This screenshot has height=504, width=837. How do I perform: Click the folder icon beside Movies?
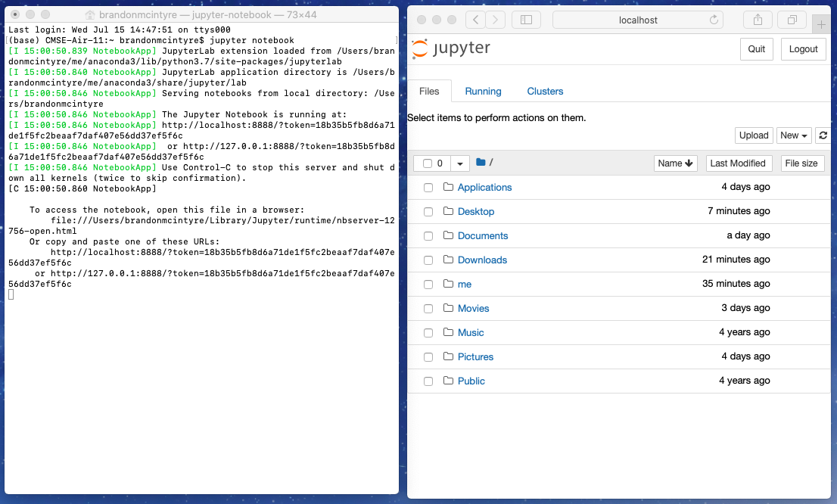click(448, 307)
